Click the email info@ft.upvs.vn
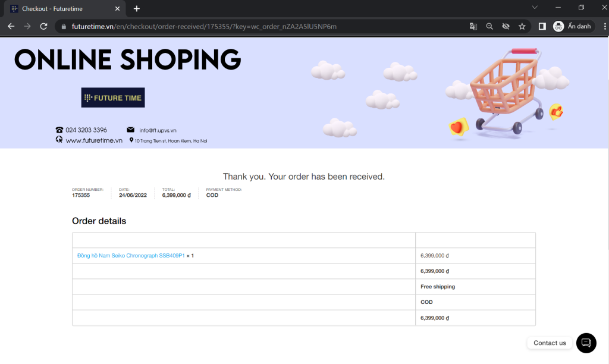This screenshot has width=609, height=364. coord(158,130)
